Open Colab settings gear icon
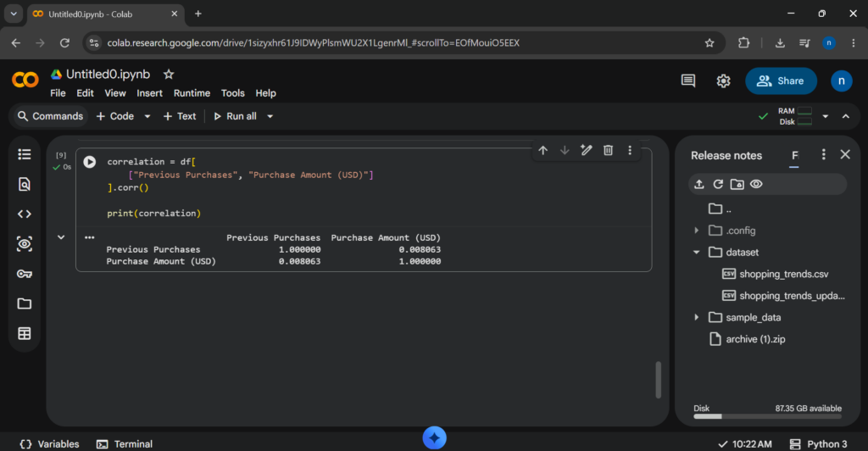This screenshot has width=868, height=451. (723, 81)
